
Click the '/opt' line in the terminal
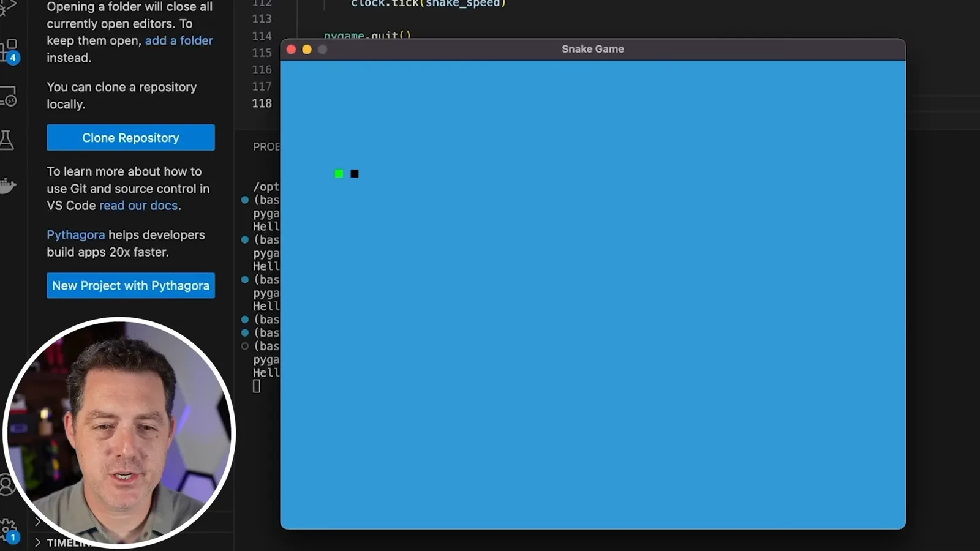[266, 187]
